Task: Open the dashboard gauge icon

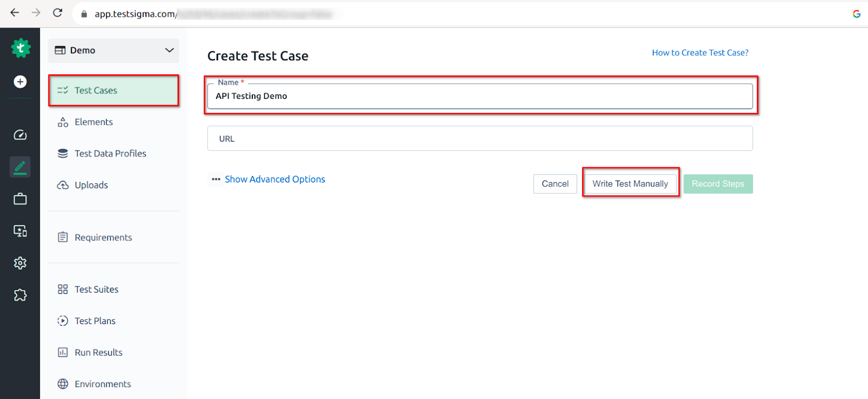Action: pos(20,135)
